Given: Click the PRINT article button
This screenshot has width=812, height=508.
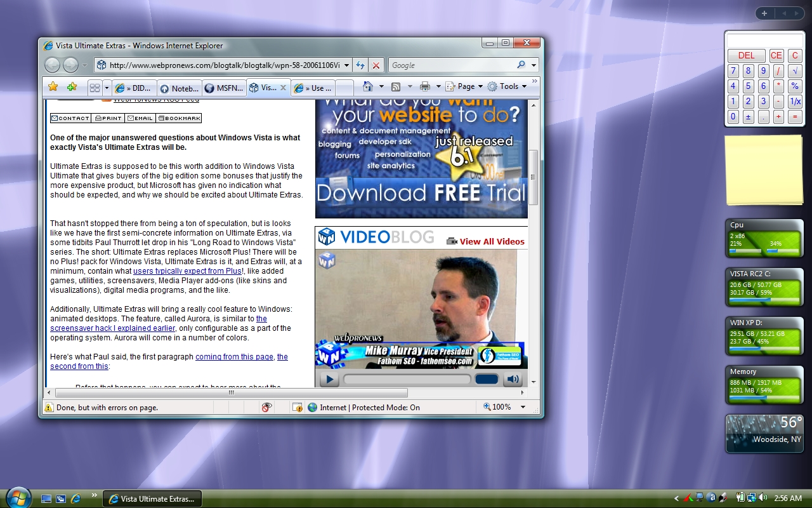Looking at the screenshot, I should [108, 118].
